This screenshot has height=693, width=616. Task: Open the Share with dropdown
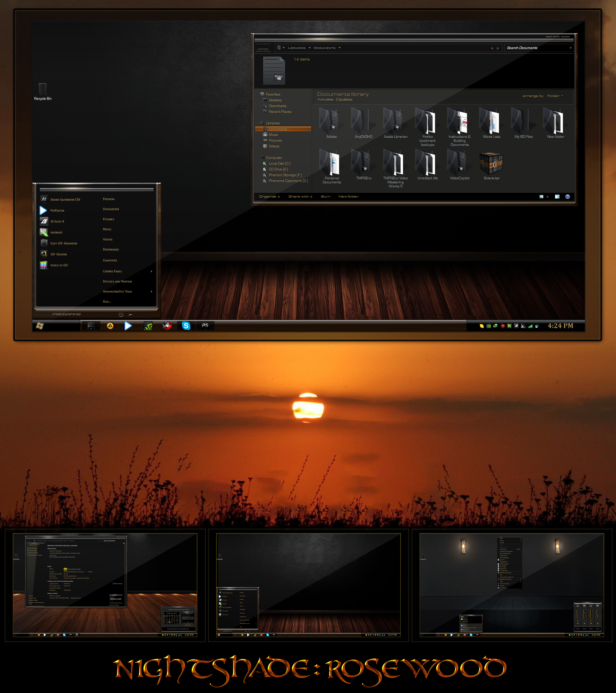[300, 197]
